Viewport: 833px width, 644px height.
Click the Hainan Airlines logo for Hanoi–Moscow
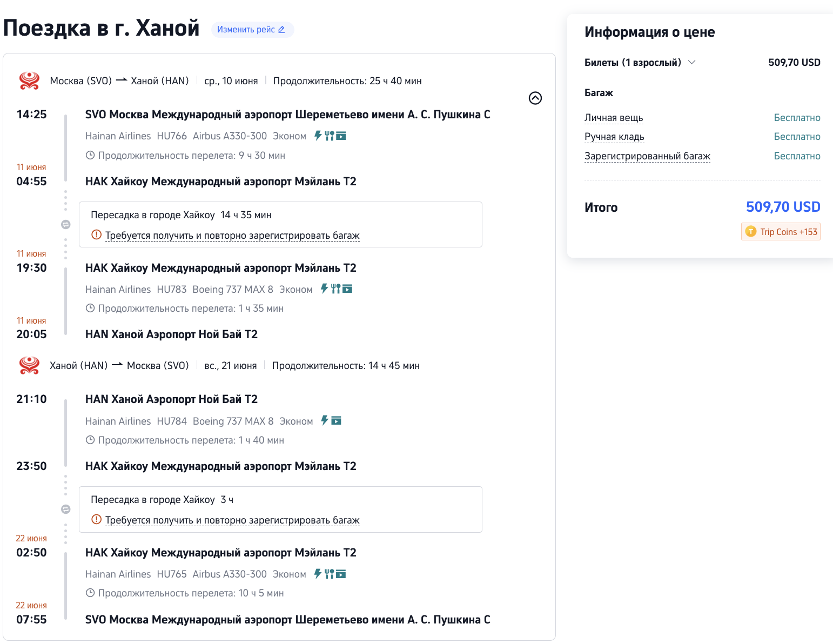(x=29, y=366)
